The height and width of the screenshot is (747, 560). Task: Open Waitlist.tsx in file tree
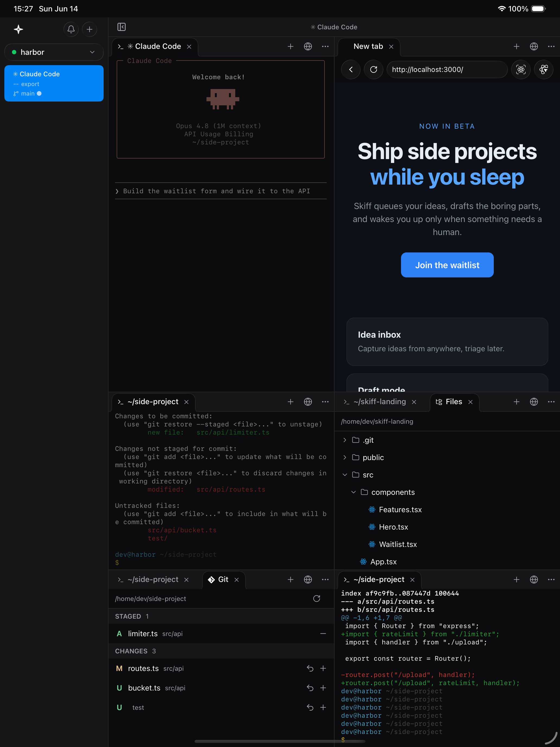click(x=447, y=545)
